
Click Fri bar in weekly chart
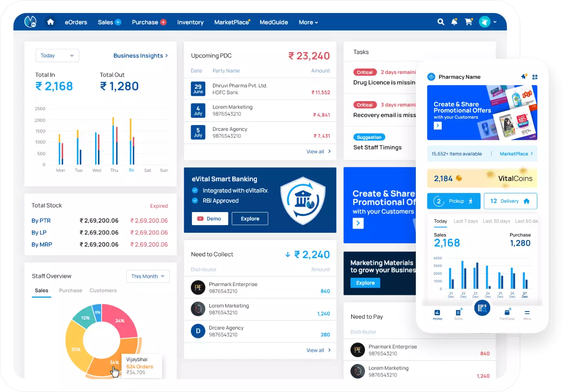pyautogui.click(x=132, y=141)
